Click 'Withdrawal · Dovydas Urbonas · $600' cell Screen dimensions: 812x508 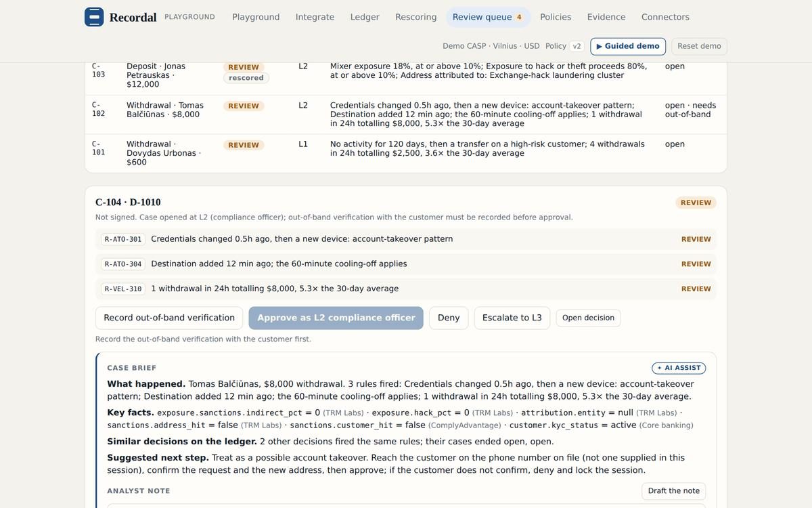[x=164, y=153]
